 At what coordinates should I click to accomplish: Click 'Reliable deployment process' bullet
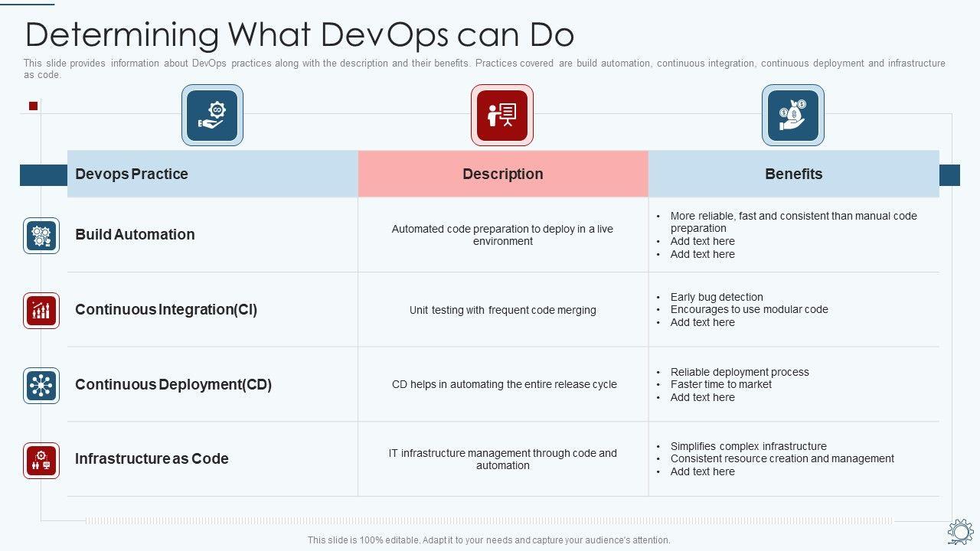point(740,372)
